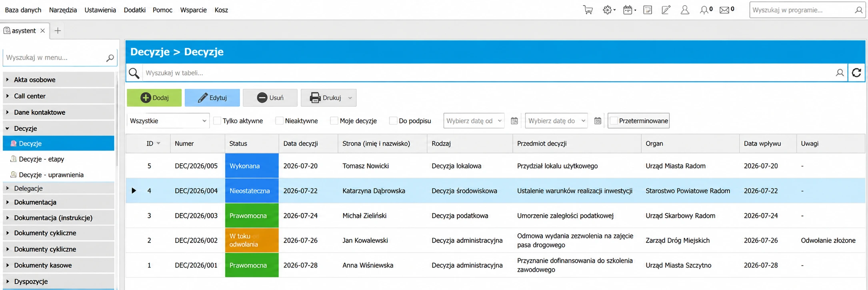Click the Edytuj button
Image resolution: width=868 pixels, height=290 pixels.
click(212, 98)
